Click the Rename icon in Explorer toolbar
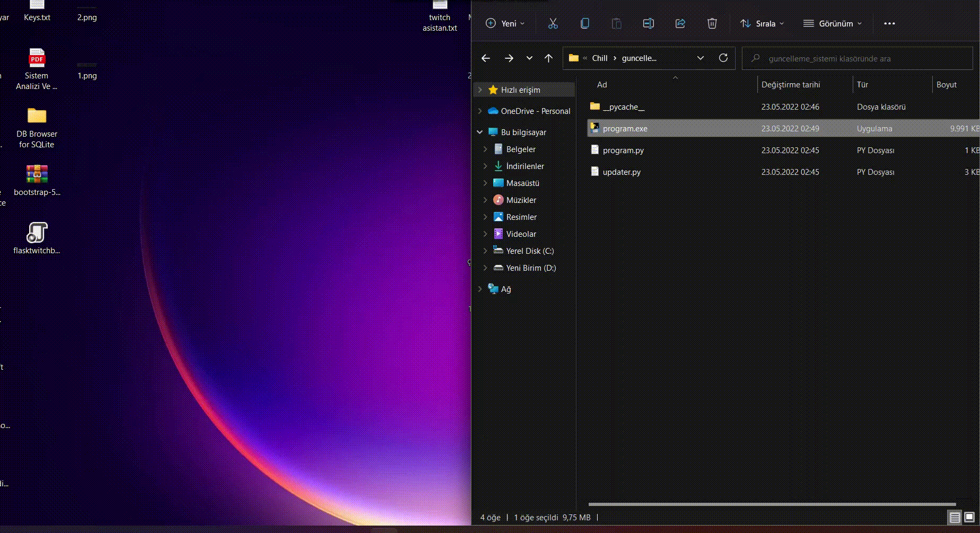Screen dimensions: 980x533 click(649, 23)
